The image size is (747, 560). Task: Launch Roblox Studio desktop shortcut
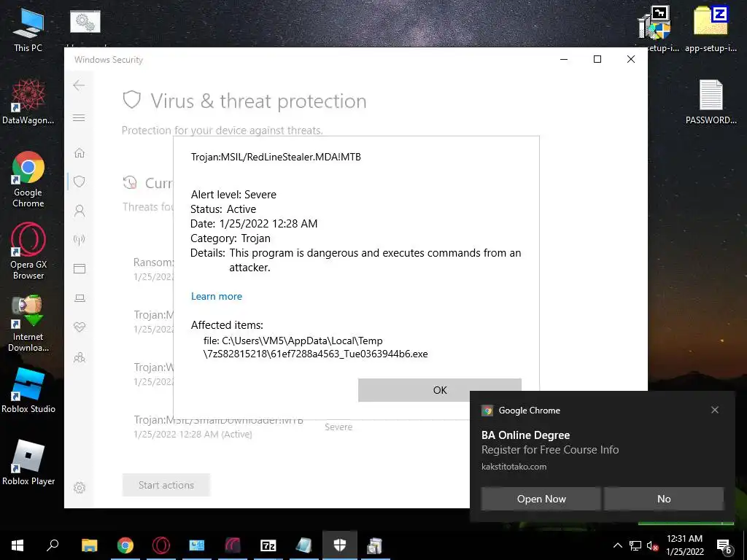tap(28, 390)
